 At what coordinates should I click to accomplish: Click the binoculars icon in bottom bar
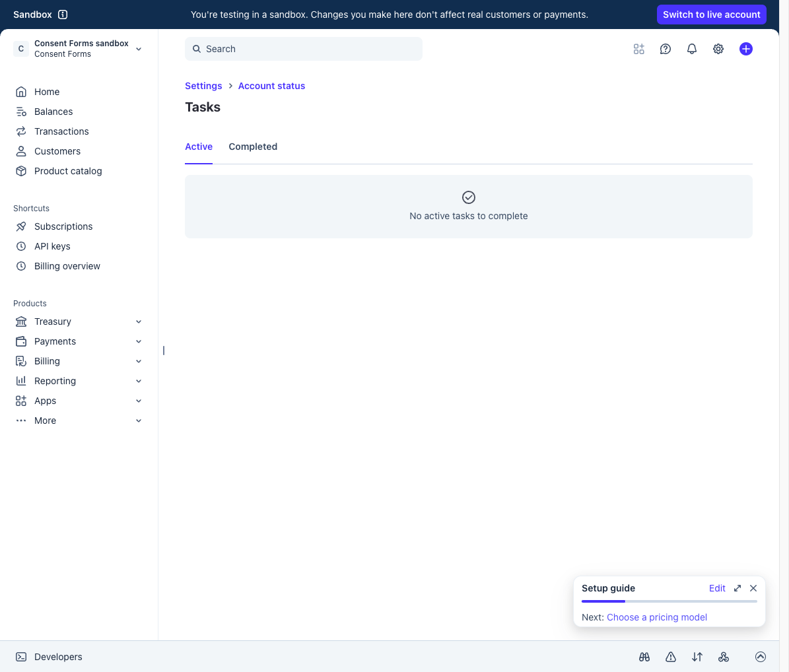pos(644,657)
